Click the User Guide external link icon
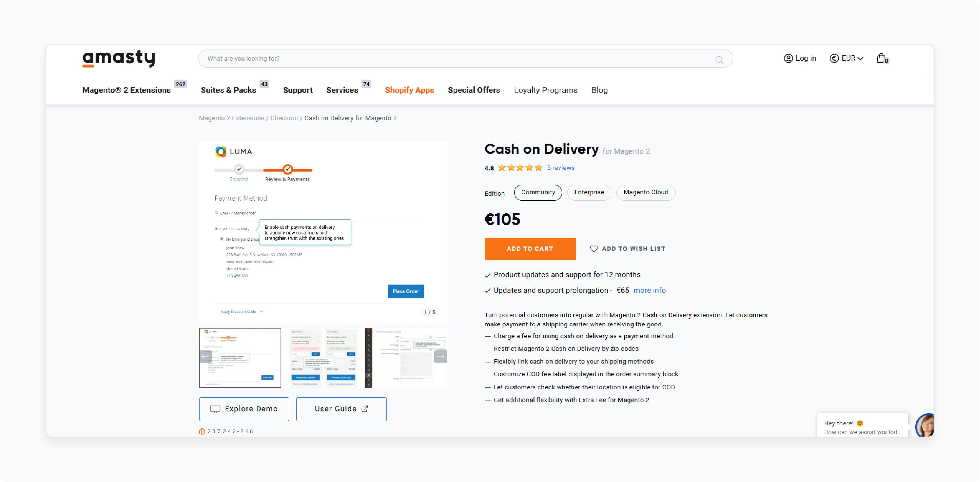Screen dimensions: 980x482 click(x=365, y=409)
